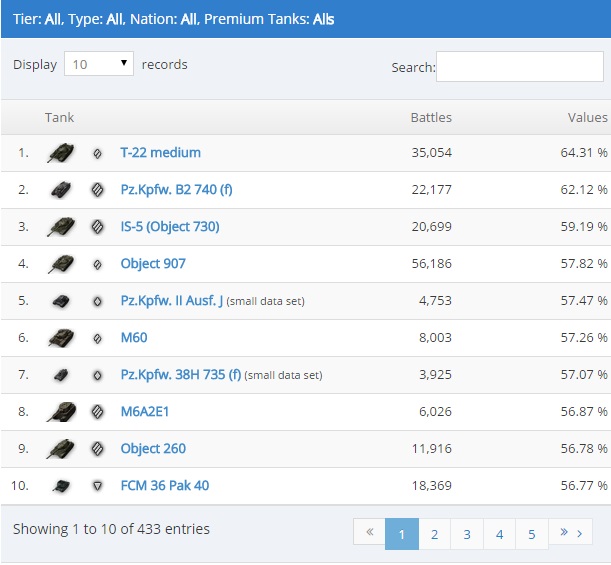This screenshot has height=565, width=611.
Task: Click the class icon beside Pz.Kpfw. B2 740 (f)
Action: click(x=97, y=190)
